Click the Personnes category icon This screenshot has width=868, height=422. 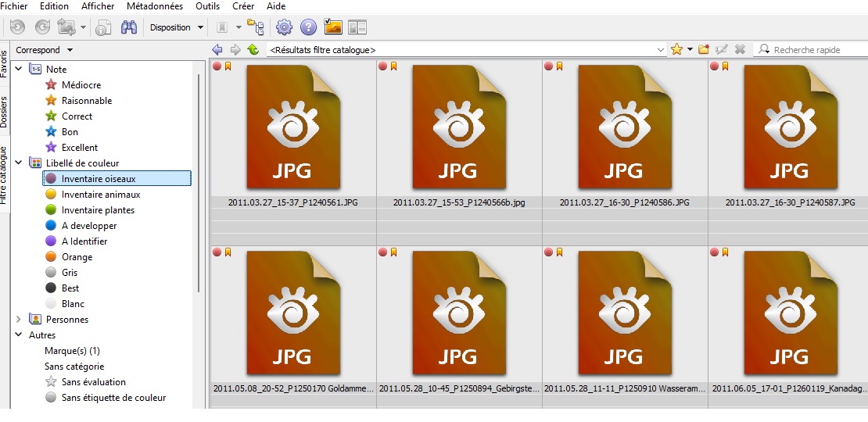(x=35, y=319)
